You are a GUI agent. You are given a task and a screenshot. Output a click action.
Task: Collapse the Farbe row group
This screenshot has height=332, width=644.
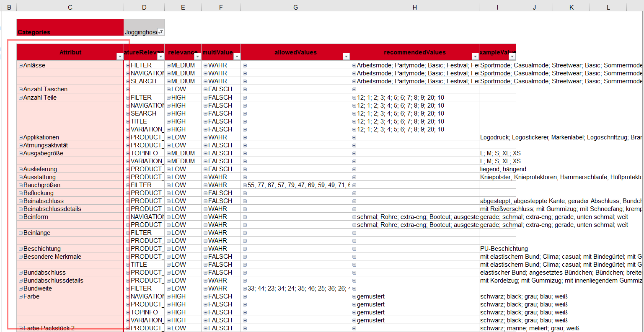[21, 297]
